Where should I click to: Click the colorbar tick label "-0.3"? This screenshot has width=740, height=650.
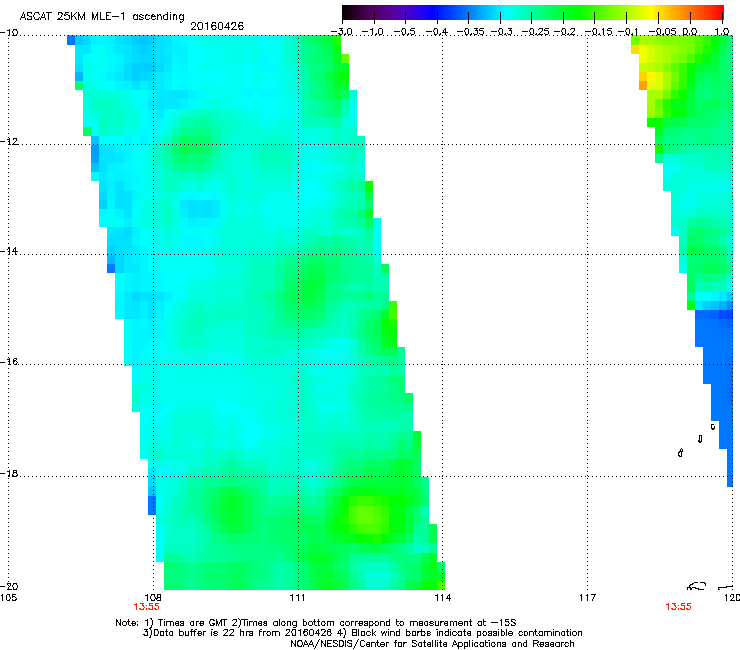(501, 32)
